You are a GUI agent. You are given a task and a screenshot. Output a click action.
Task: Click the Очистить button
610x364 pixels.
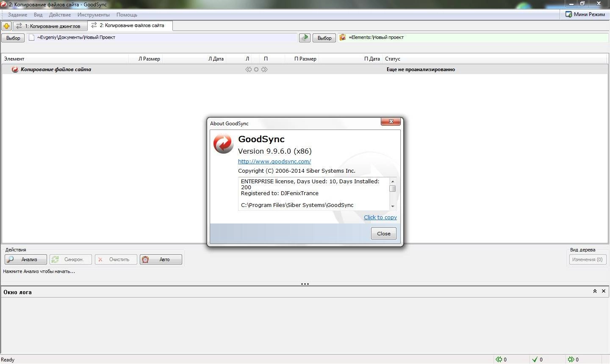tap(116, 259)
